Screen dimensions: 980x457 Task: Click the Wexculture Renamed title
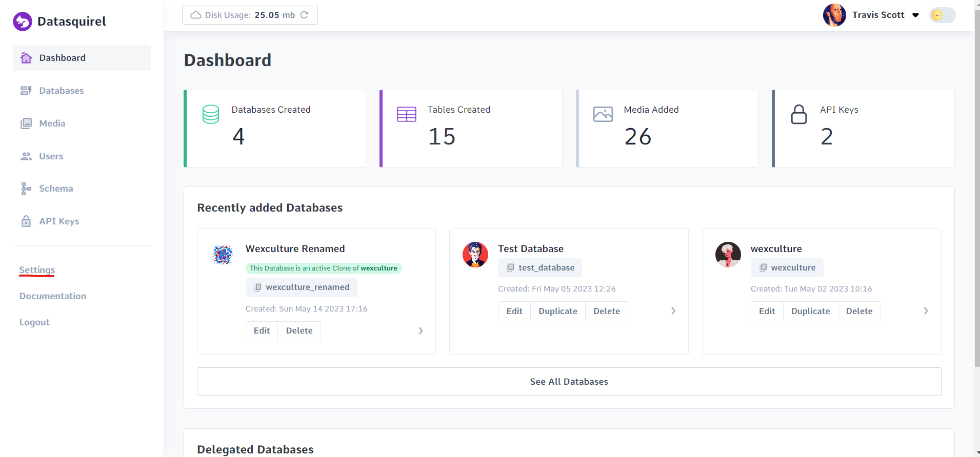coord(295,249)
